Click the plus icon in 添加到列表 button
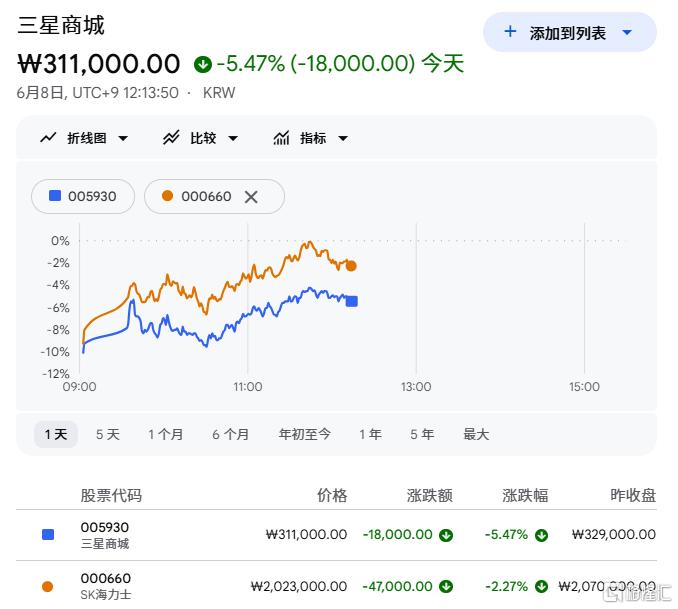 click(x=510, y=32)
